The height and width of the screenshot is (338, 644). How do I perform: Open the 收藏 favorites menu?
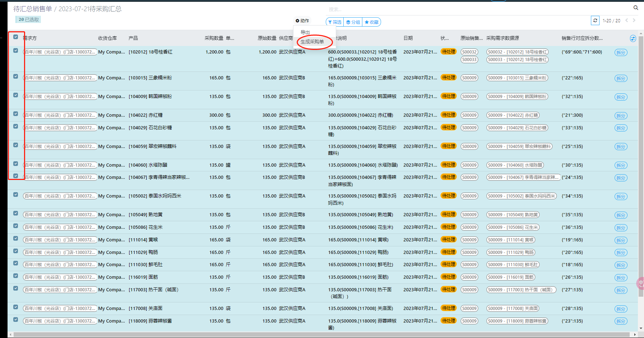tap(372, 22)
